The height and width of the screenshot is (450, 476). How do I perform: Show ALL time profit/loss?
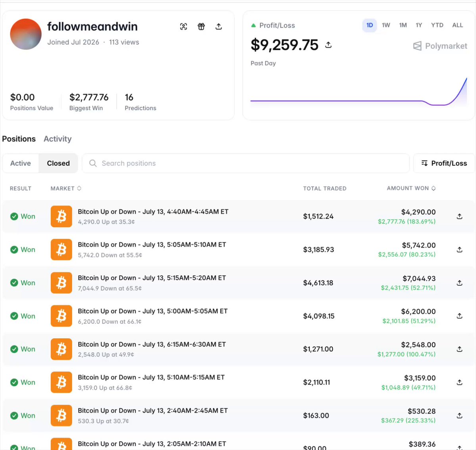pyautogui.click(x=458, y=25)
